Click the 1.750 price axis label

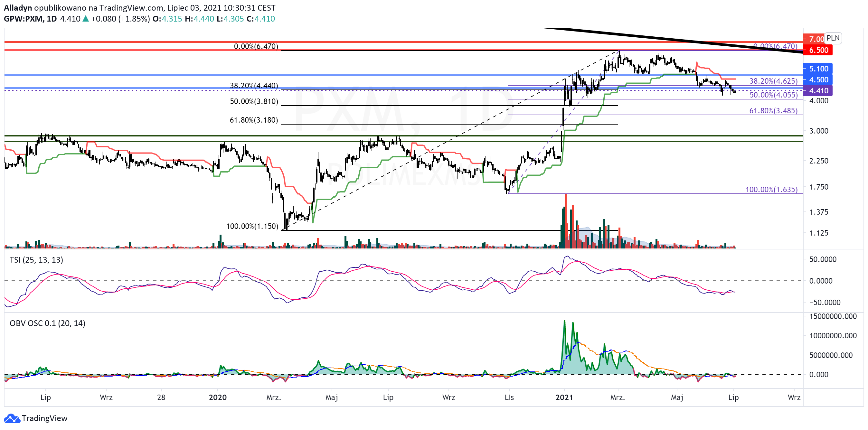coord(819,187)
